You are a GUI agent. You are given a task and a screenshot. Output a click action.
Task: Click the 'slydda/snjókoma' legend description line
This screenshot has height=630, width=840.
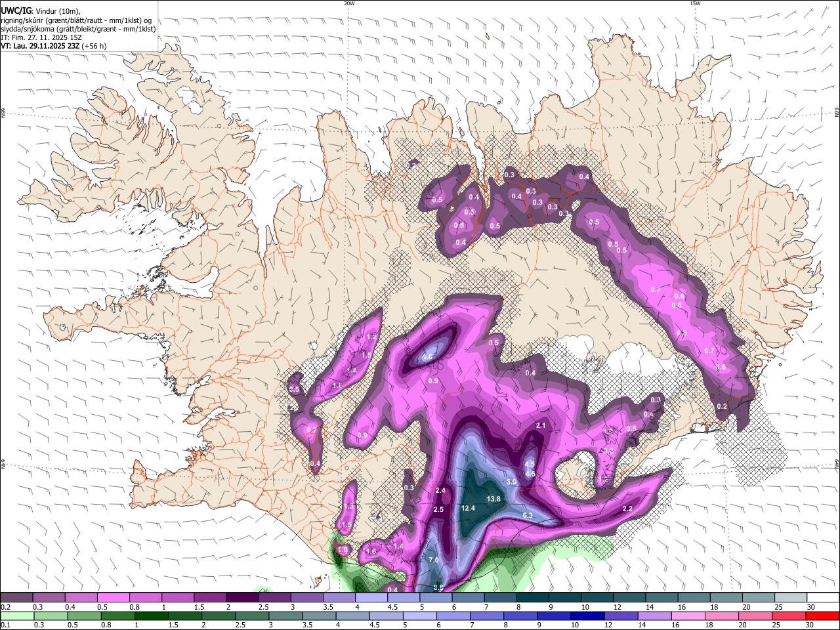78,29
